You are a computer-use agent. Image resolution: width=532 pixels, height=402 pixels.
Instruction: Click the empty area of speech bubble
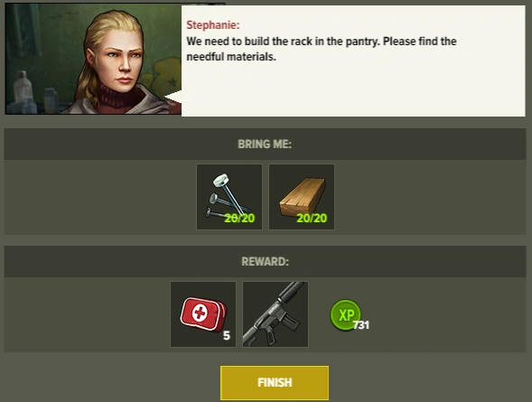click(353, 90)
